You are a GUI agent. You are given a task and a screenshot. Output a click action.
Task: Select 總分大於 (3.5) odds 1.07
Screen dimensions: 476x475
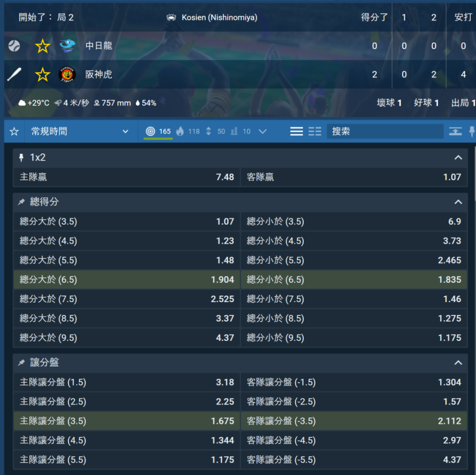point(127,221)
